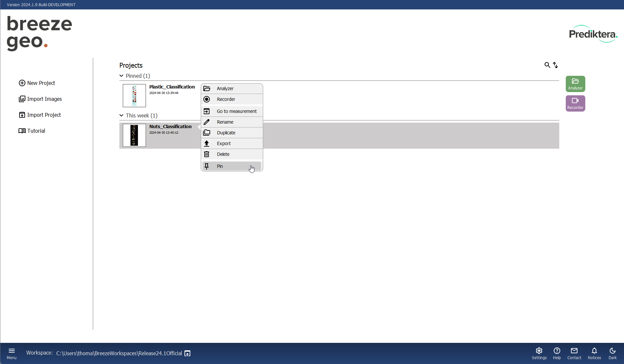Collapse the This week group
This screenshot has height=364, width=624.
pos(121,115)
